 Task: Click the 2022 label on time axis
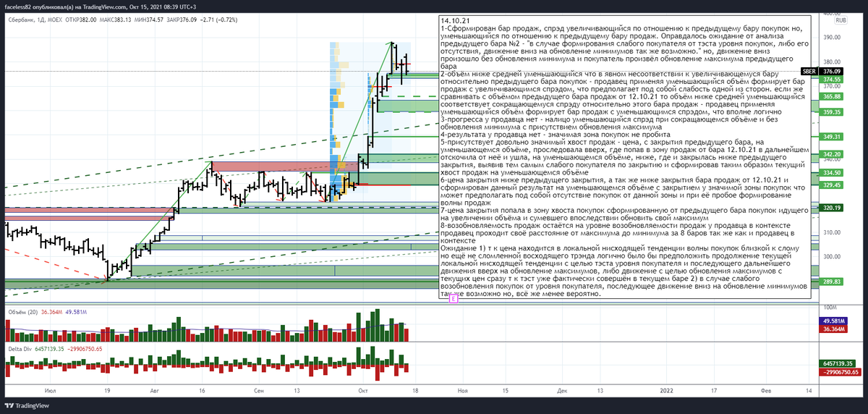(667, 389)
